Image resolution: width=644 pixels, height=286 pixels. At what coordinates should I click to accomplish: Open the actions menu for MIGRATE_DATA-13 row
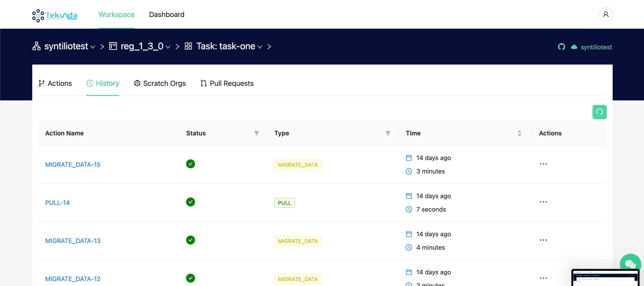543,240
